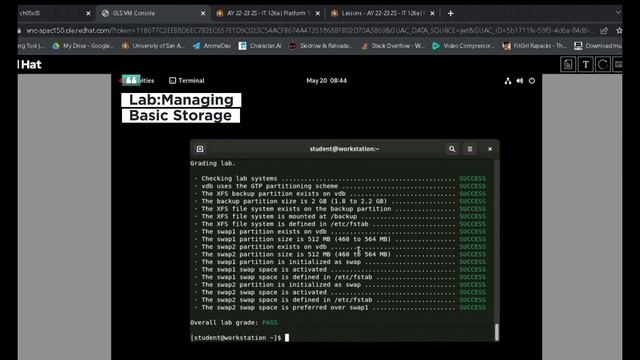Click 'XFS file system exists on the backup partition'

296,209
